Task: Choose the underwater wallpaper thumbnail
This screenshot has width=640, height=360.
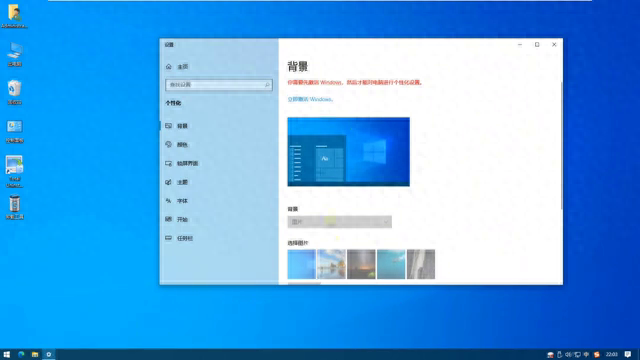Action: pyautogui.click(x=391, y=264)
